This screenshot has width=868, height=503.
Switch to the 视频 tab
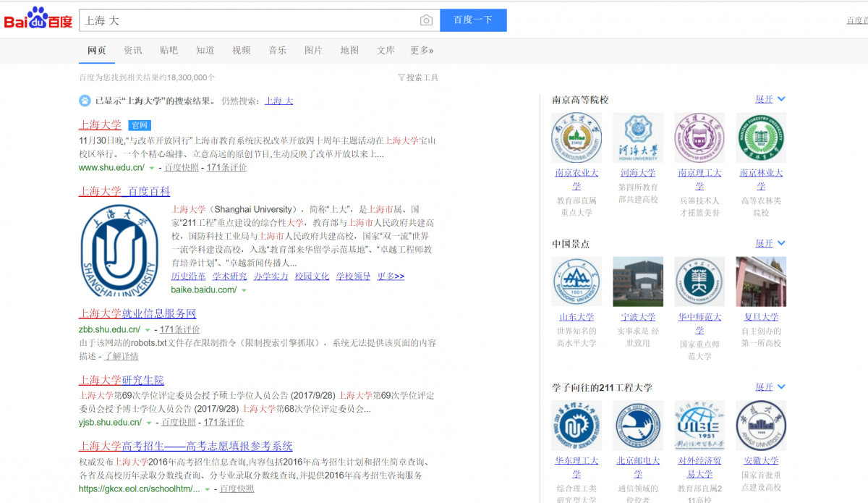click(241, 51)
